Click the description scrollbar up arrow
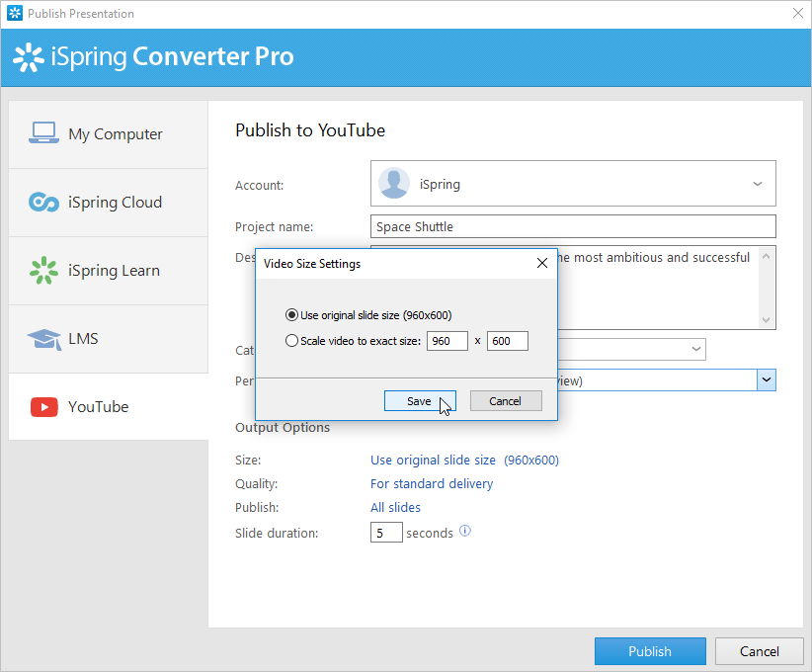The width and height of the screenshot is (812, 672). (766, 256)
